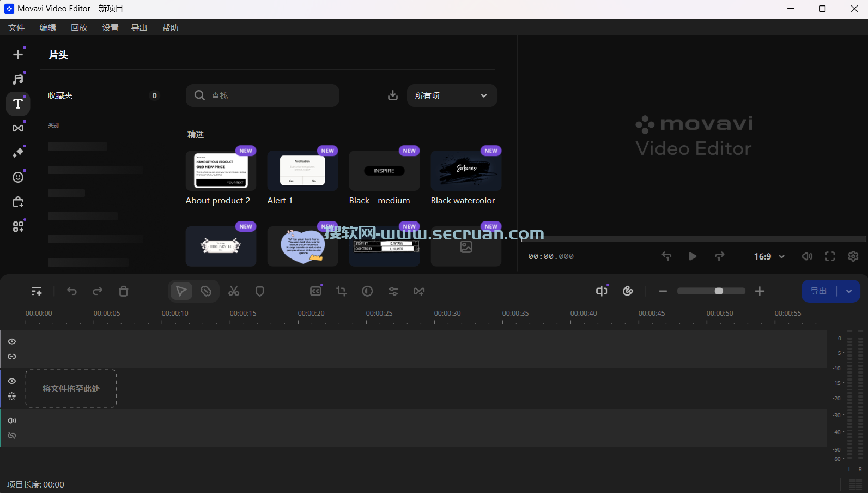Click the title search field 查找
This screenshot has height=493, width=868.
(263, 95)
